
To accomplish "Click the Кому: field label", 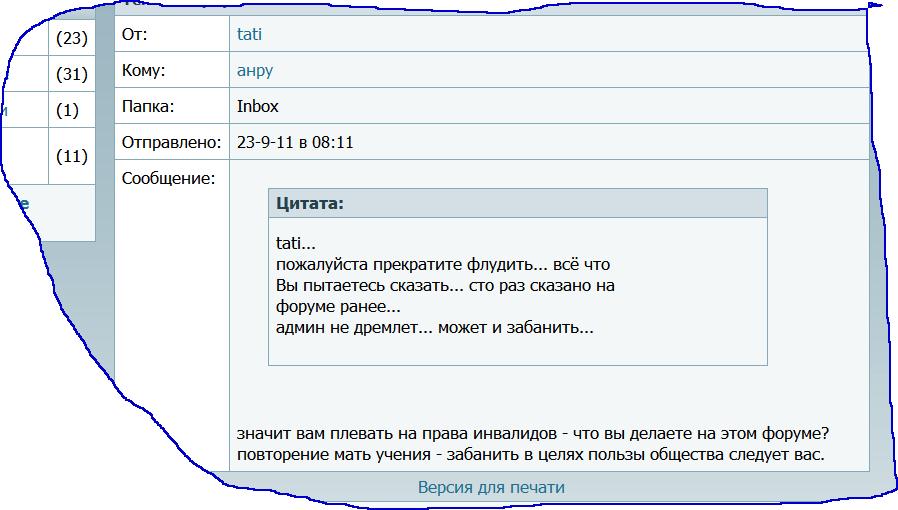I will [x=143, y=71].
